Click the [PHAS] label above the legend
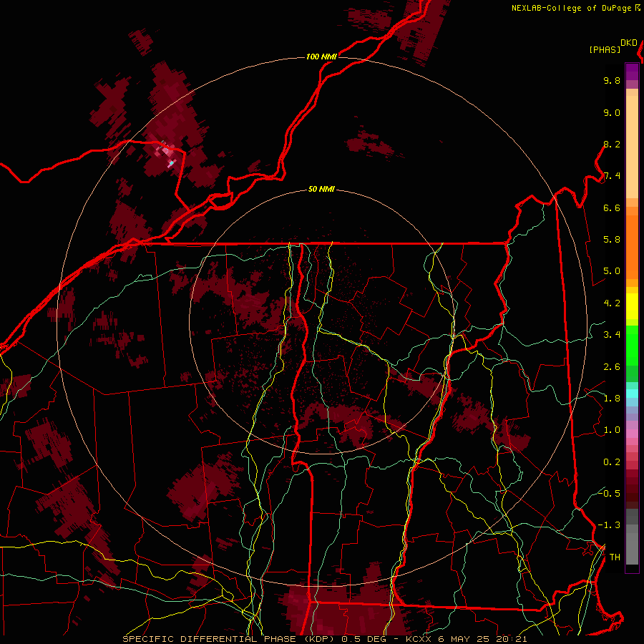The width and height of the screenshot is (644, 644). click(605, 49)
